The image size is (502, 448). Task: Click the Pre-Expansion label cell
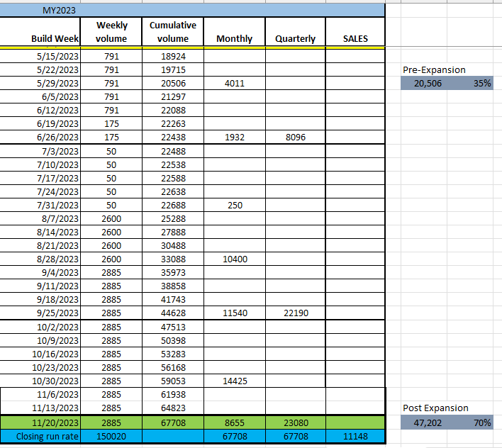point(434,69)
